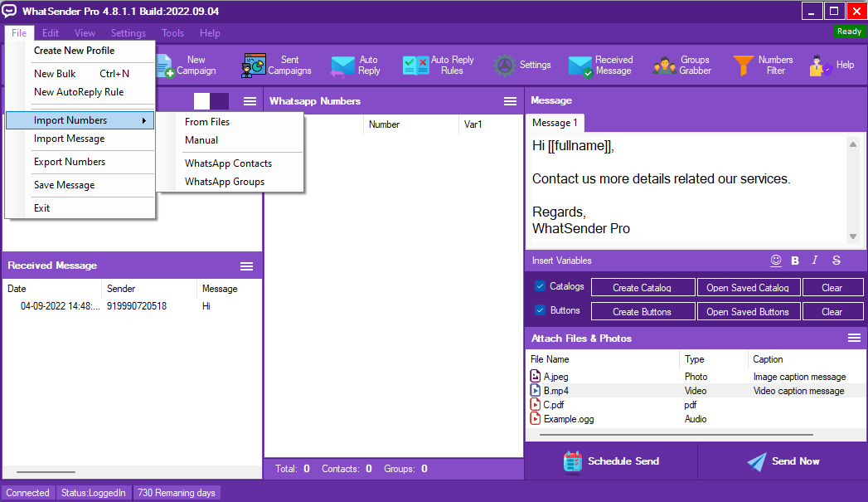Apply strikethrough formatting to message
This screenshot has width=868, height=502.
click(836, 261)
